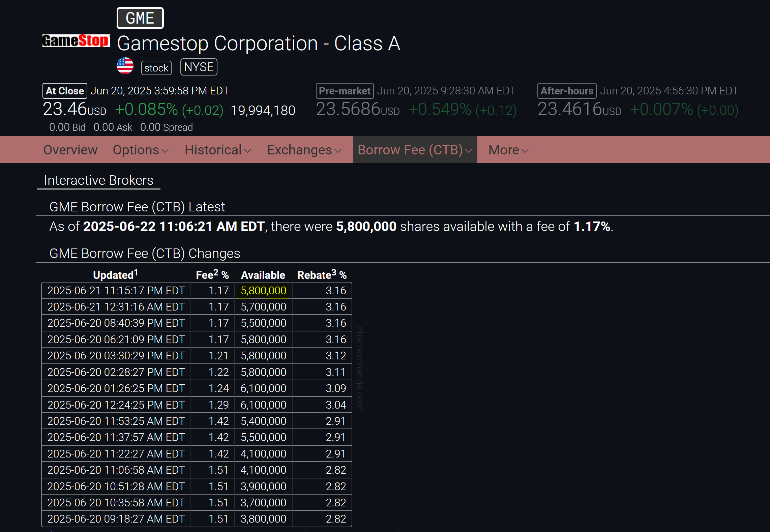Select the row 2025-06-21 11:15:17 PM EDT
This screenshot has width=770, height=532.
click(x=197, y=291)
